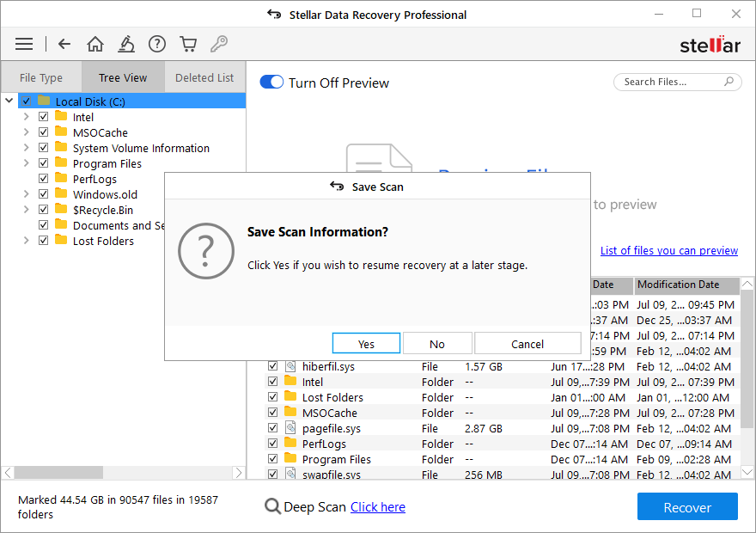Click the tree panel horizontal scrollbar thumb
Screen dimensions: 756x533
tap(58, 472)
